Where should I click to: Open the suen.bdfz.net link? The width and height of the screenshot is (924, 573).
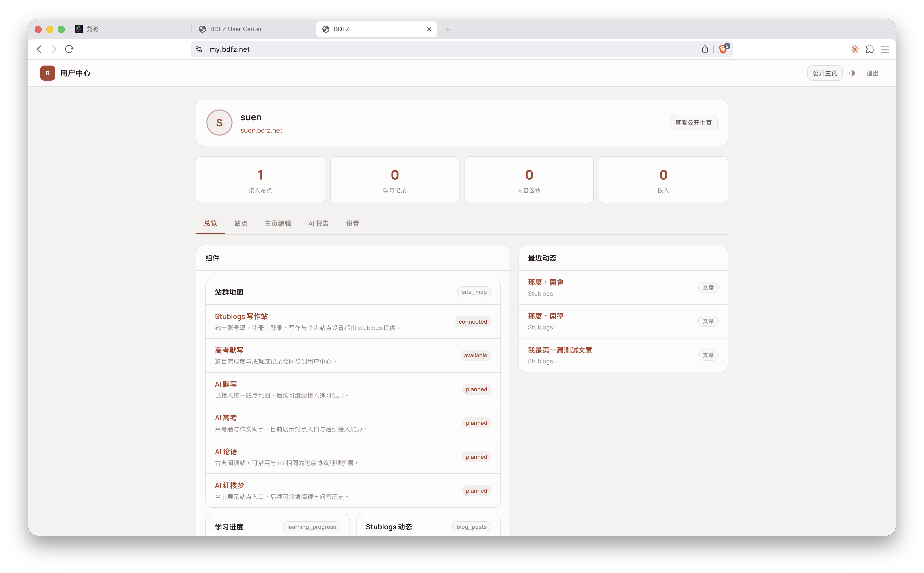coord(261,130)
